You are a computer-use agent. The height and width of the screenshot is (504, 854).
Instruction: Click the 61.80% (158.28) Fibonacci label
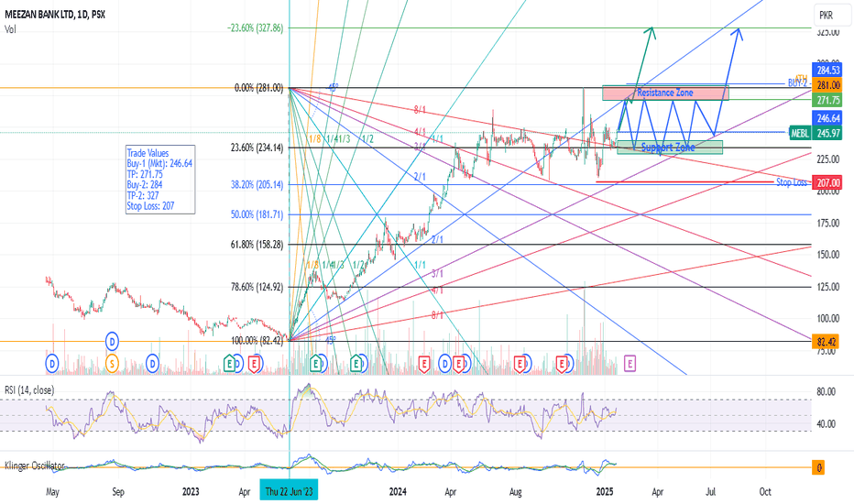point(257,245)
